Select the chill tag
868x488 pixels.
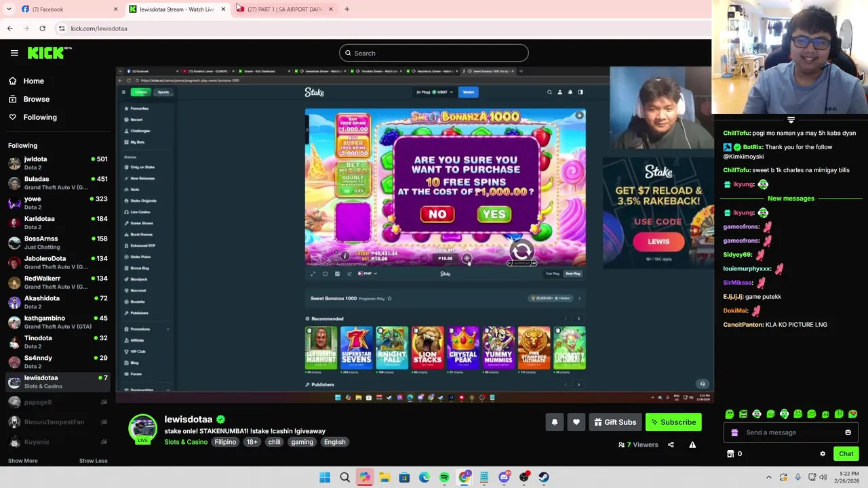click(x=274, y=442)
